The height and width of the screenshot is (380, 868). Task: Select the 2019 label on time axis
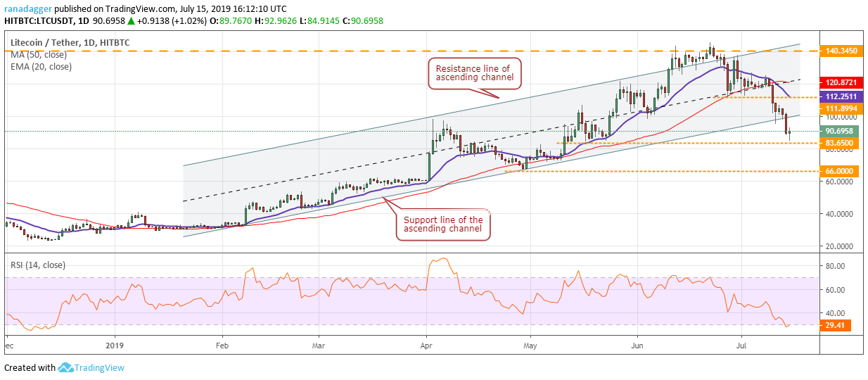(115, 346)
